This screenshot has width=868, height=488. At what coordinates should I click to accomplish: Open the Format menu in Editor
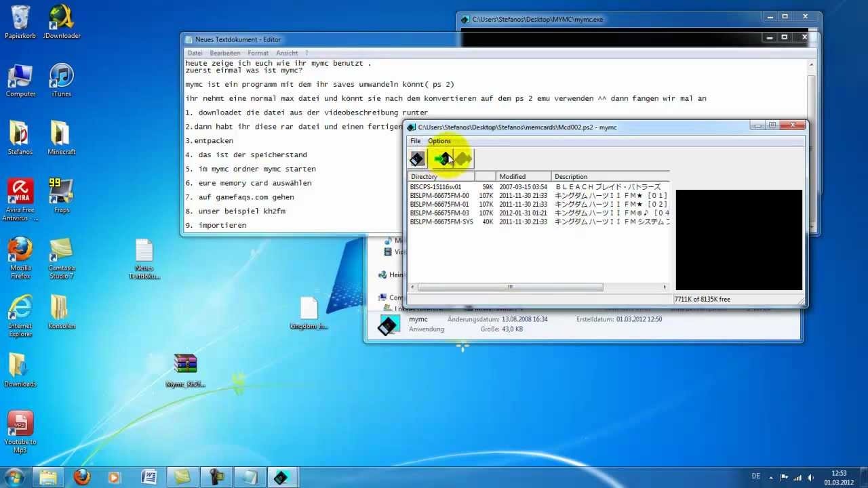coord(258,53)
